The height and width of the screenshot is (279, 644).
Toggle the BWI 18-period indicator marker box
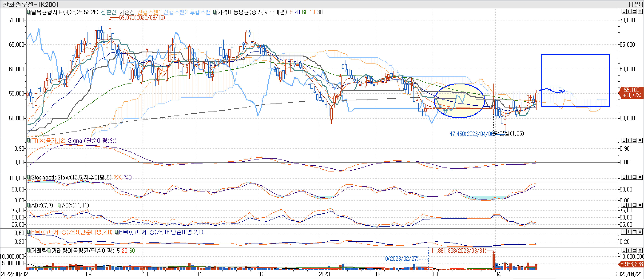point(117,232)
